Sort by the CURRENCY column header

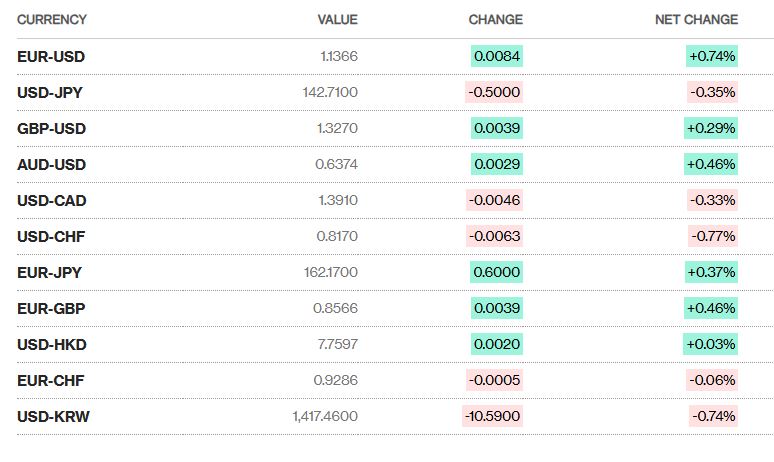[52, 19]
